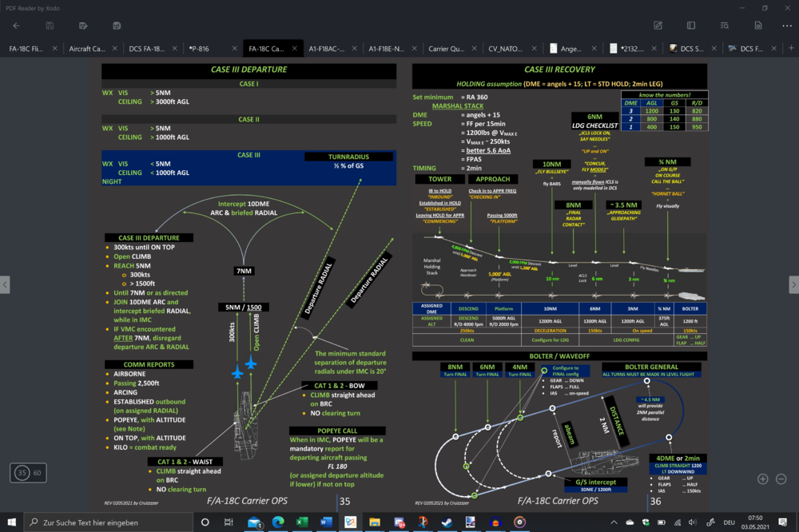Open Excel from the taskbar
The width and height of the screenshot is (799, 532).
pyautogui.click(x=302, y=522)
